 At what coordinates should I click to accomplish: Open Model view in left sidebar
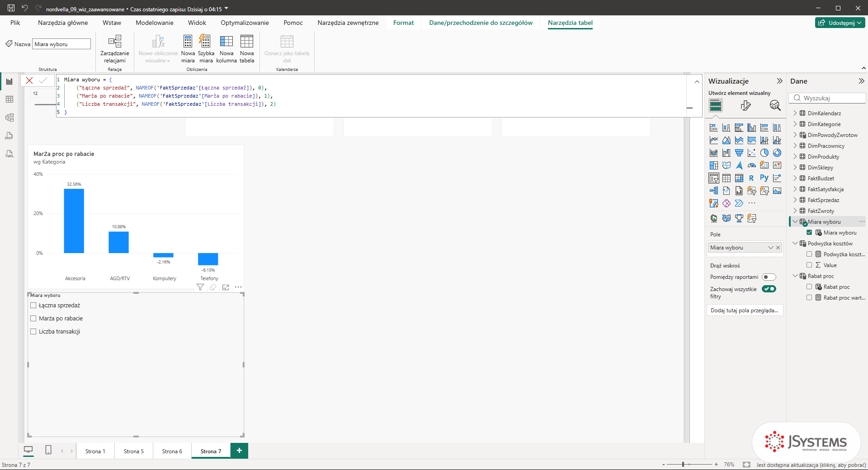pyautogui.click(x=9, y=117)
